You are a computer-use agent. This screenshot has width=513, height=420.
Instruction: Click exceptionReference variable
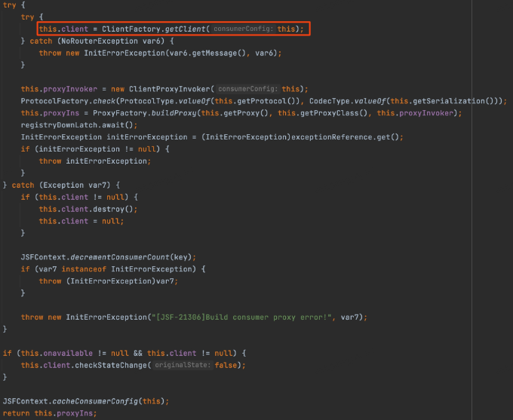coord(332,137)
